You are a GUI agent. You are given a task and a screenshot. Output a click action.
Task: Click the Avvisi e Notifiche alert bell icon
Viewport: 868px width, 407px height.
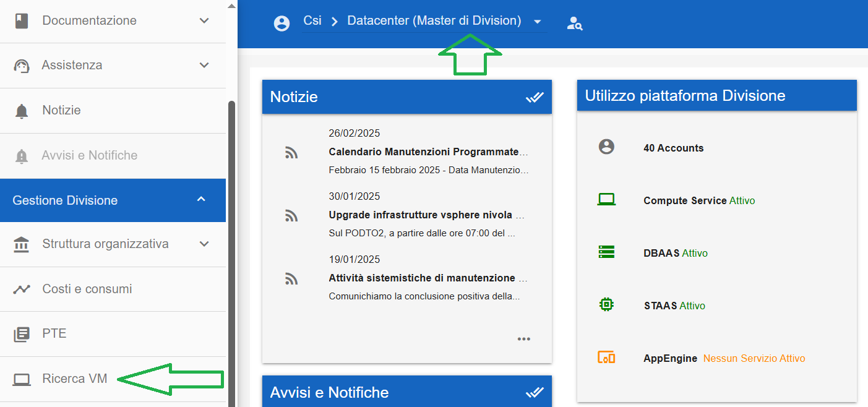pos(22,156)
